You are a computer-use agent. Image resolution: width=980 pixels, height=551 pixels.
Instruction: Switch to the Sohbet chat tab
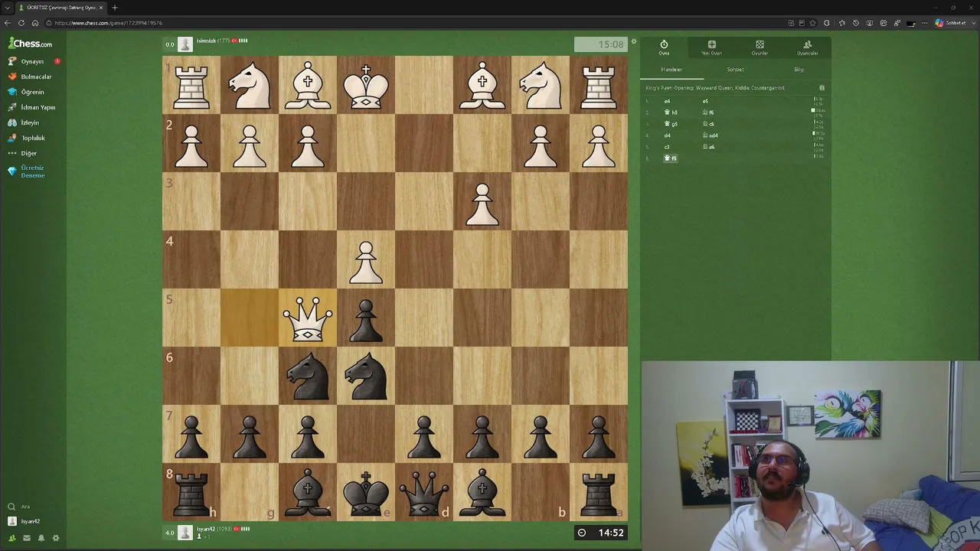pos(735,70)
